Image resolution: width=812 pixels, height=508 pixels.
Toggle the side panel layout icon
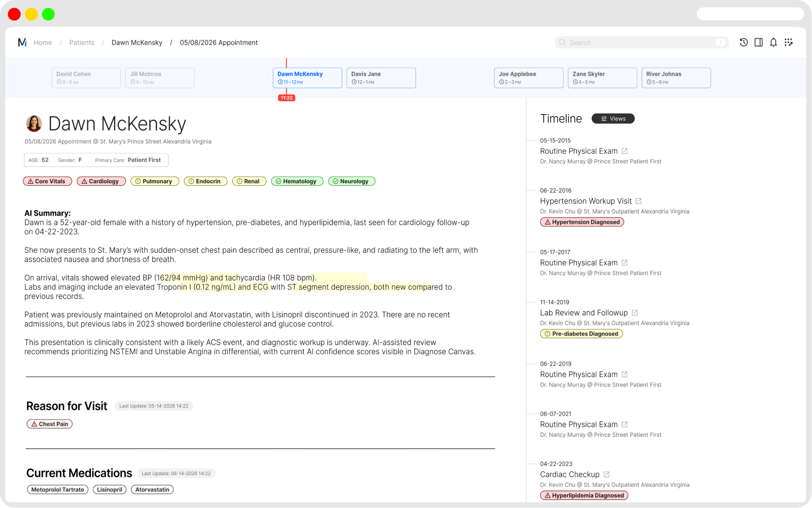758,42
